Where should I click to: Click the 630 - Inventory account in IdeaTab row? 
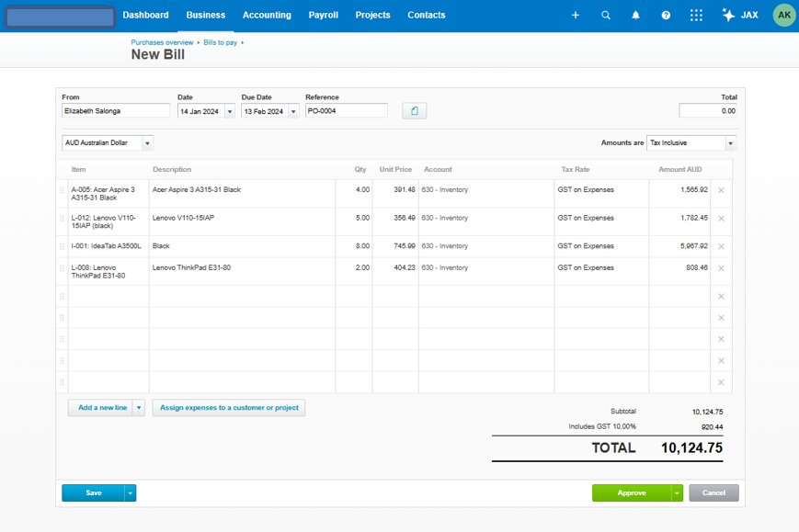486,246
